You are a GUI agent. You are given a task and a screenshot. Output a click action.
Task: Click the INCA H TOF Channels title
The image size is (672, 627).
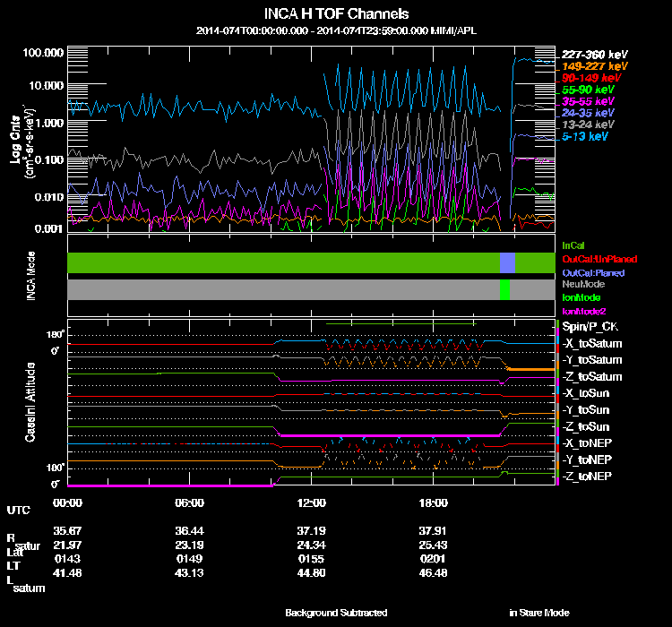click(336, 14)
